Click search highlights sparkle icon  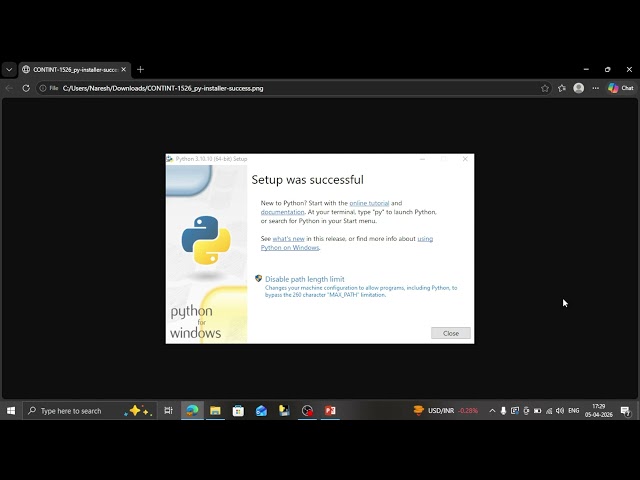click(138, 411)
